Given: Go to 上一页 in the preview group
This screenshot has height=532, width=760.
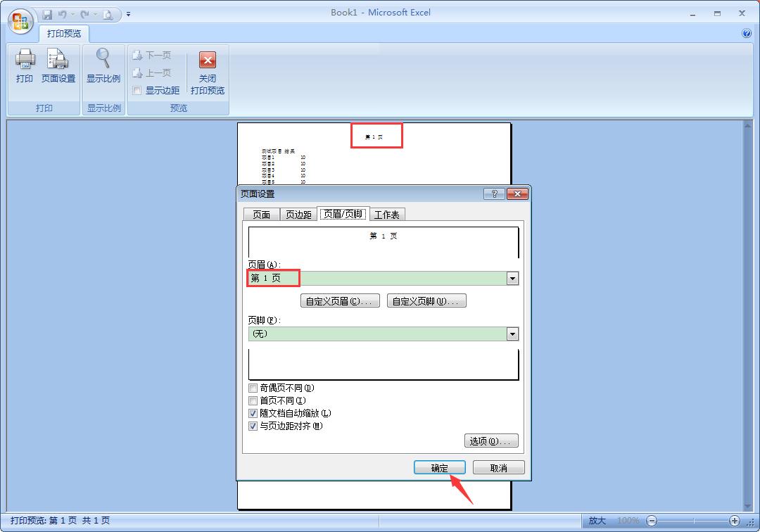Looking at the screenshot, I should (x=152, y=73).
